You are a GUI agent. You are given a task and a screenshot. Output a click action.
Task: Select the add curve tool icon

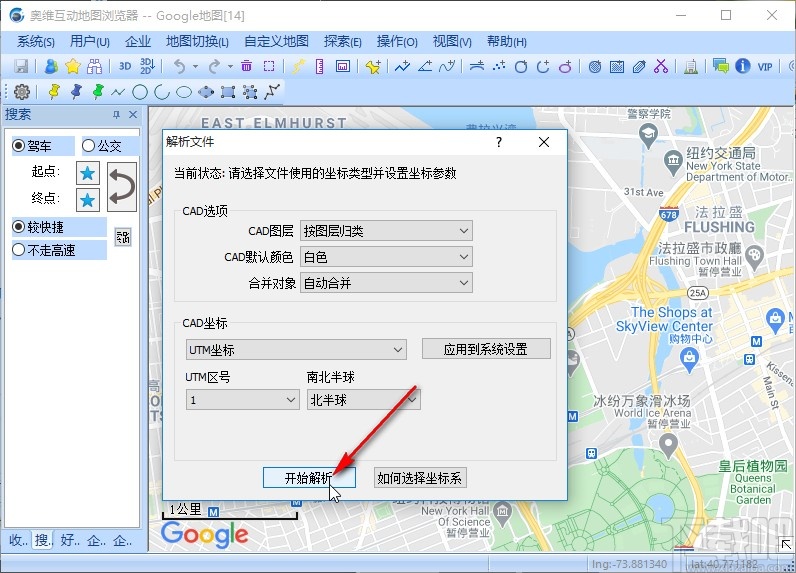[447, 66]
